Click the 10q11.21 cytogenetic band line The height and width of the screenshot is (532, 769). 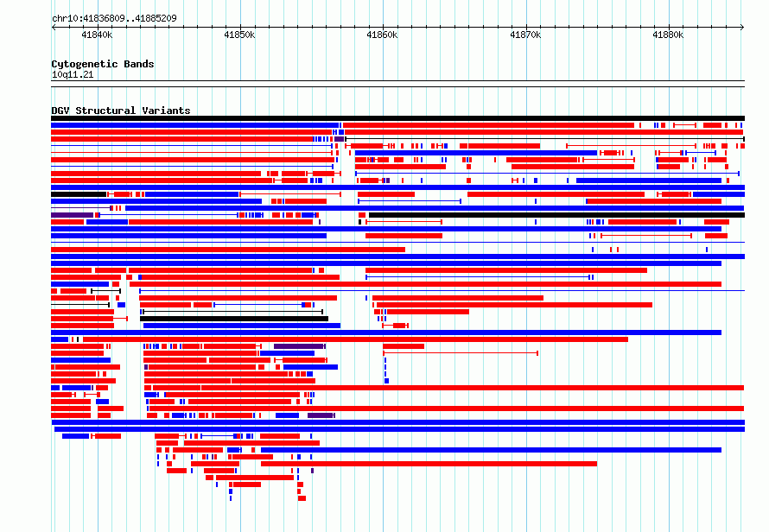click(x=397, y=84)
